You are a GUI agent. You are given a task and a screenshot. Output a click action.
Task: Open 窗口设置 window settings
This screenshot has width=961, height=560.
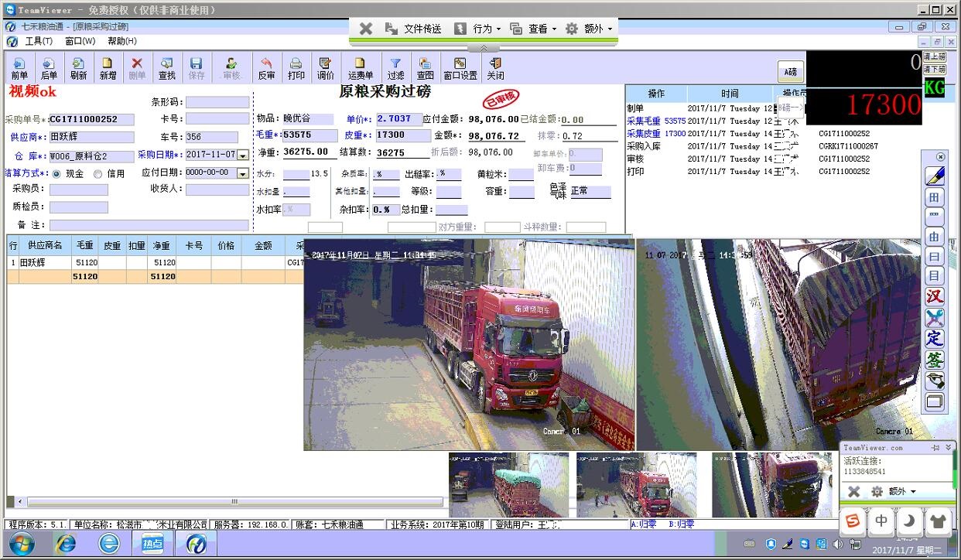(x=460, y=68)
